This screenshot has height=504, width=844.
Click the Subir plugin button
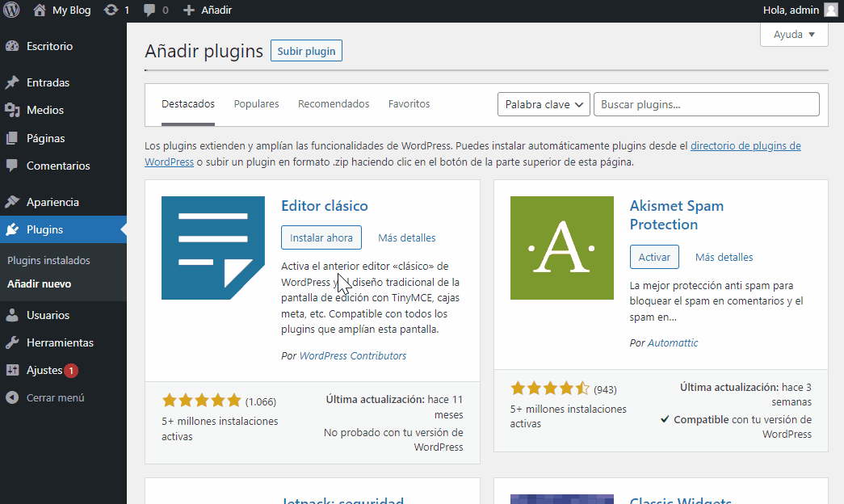point(306,51)
